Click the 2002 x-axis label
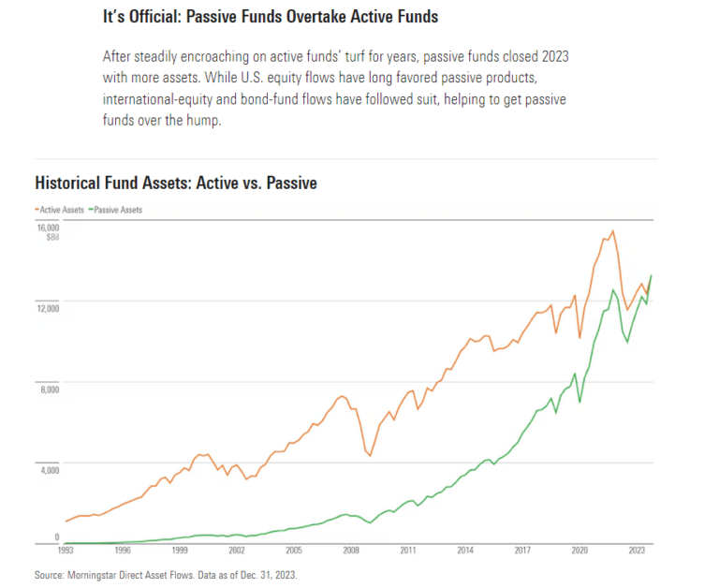 pos(237,551)
